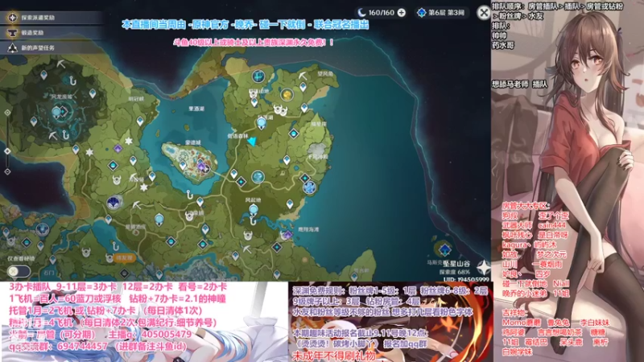Select the golden boss icon near 望风山地
The image size is (644, 362).
point(287,95)
